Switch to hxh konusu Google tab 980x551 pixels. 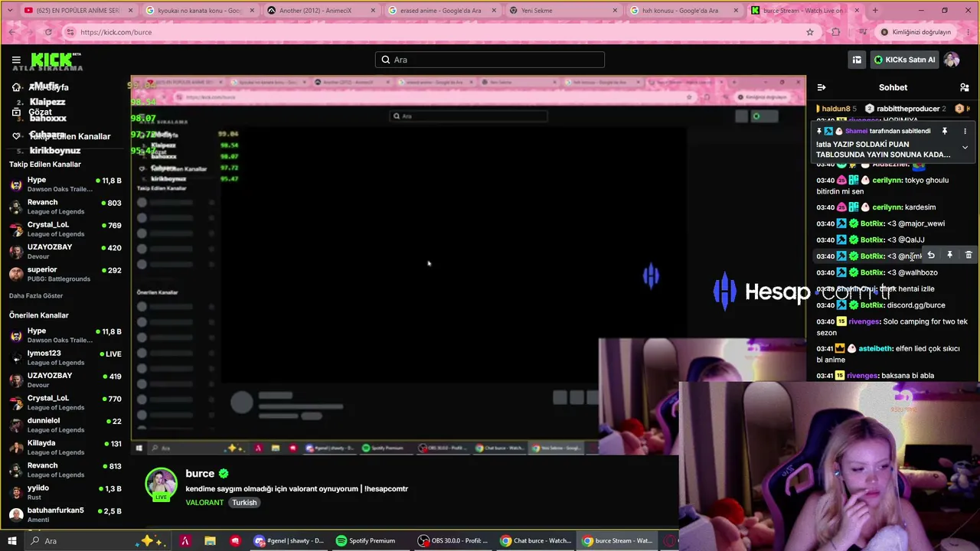683,11
